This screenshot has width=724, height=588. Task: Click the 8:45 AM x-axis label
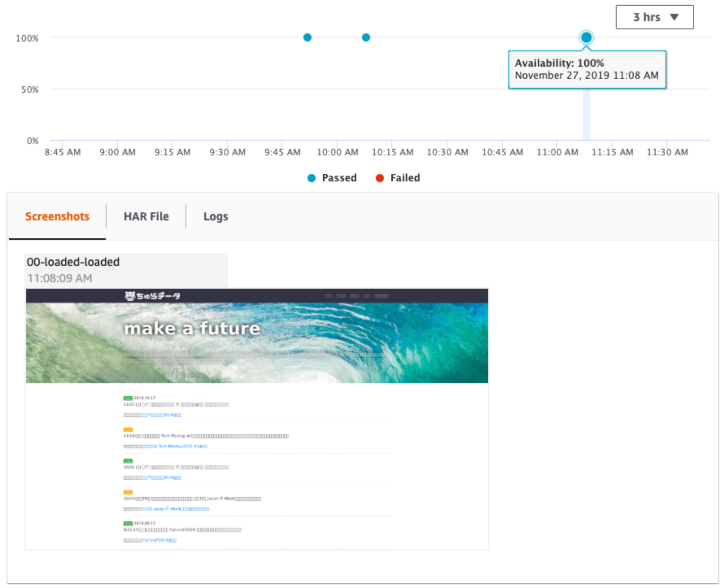(63, 152)
